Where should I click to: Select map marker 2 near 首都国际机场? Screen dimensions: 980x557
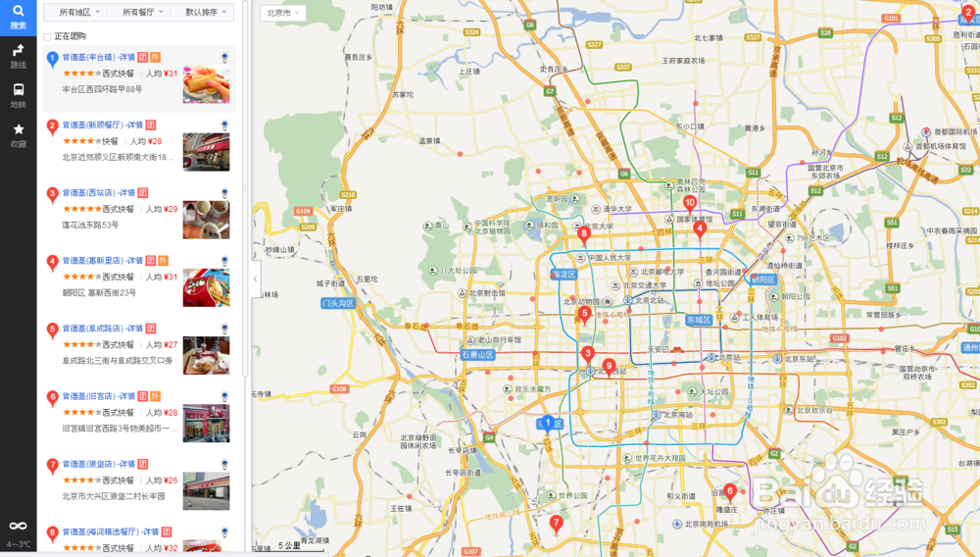click(968, 14)
